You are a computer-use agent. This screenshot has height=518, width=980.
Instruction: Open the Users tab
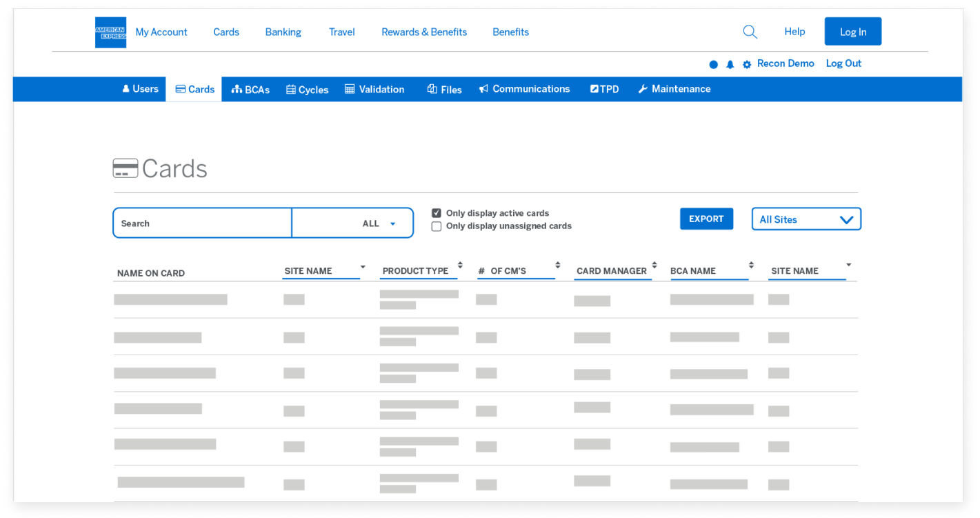tap(140, 89)
